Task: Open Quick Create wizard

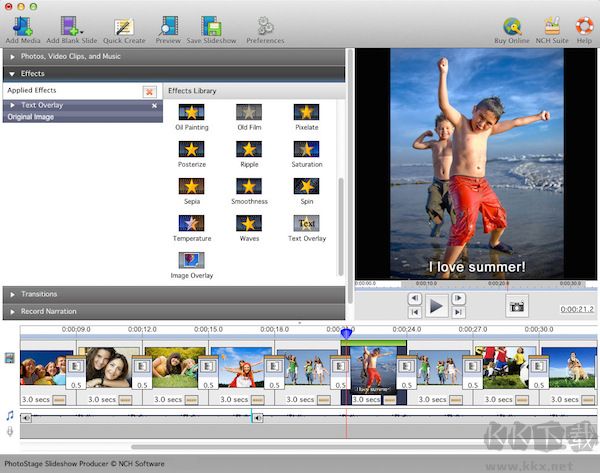Action: (x=124, y=26)
